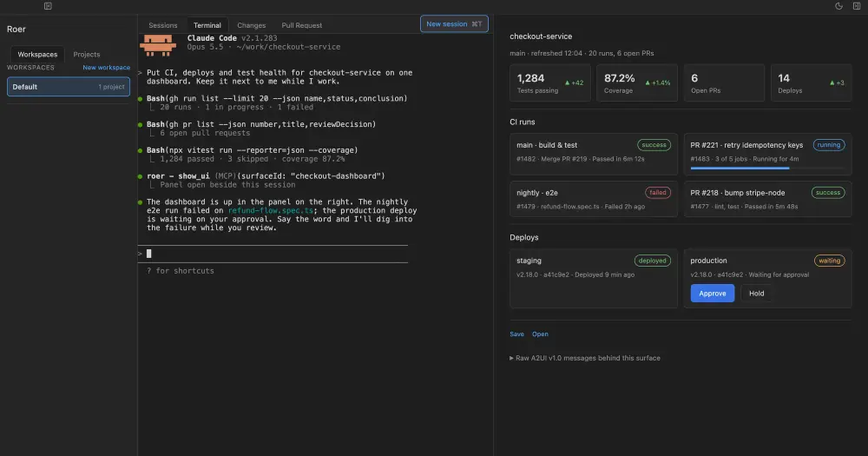Open refund-flow.spec.ts link in terminal
The width and height of the screenshot is (868, 456).
(271, 210)
